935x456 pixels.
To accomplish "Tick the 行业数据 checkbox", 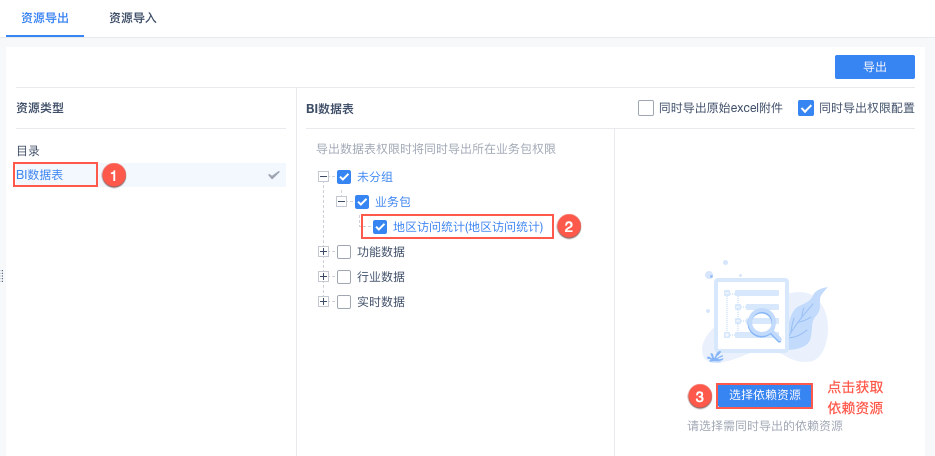I will pos(344,277).
